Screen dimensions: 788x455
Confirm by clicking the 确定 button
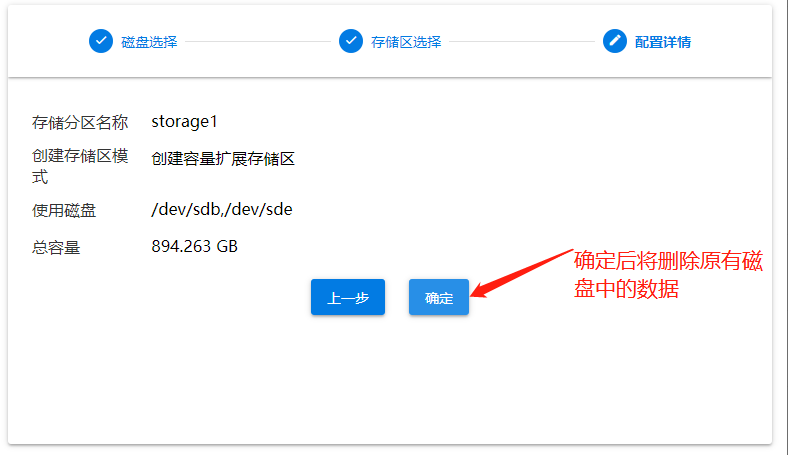(438, 298)
